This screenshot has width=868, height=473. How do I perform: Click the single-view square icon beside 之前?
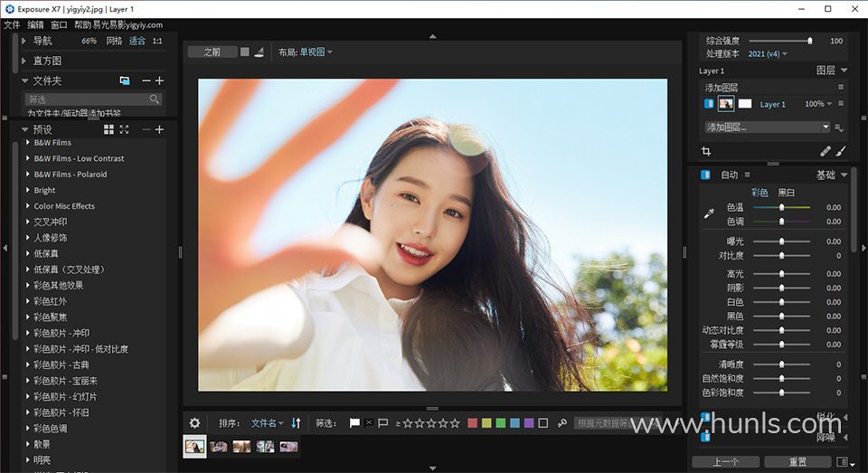[x=245, y=52]
